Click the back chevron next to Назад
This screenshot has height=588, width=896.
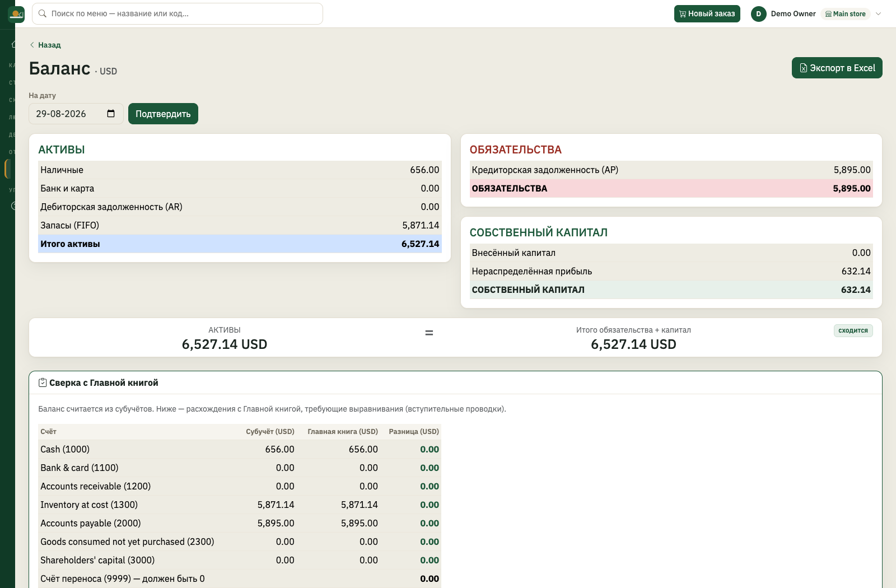[32, 45]
